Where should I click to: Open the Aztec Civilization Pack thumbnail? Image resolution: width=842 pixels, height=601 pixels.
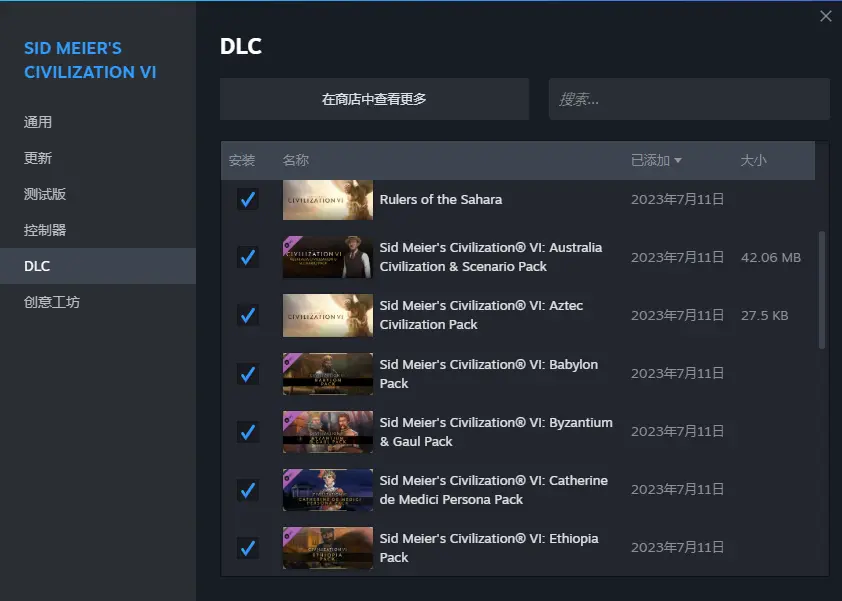(328, 315)
